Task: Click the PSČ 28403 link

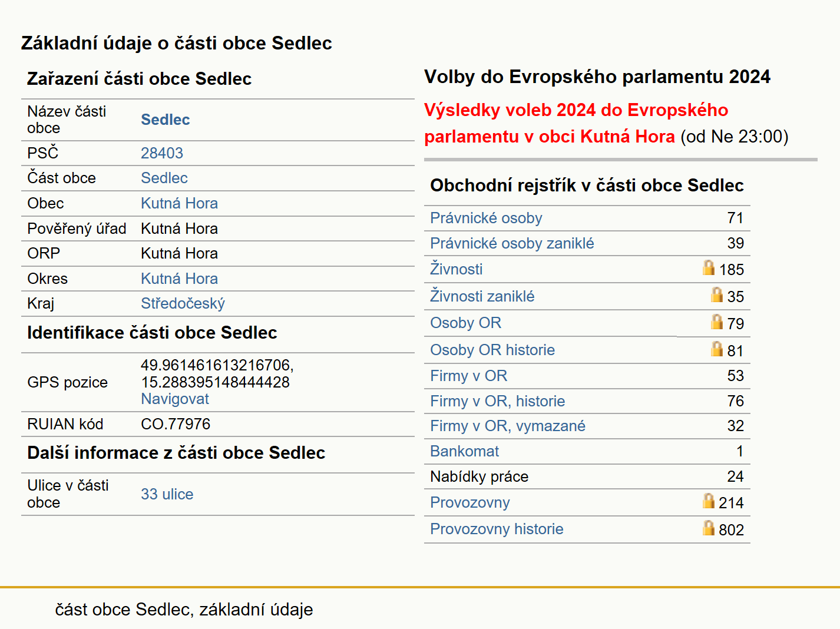Action: (x=162, y=153)
